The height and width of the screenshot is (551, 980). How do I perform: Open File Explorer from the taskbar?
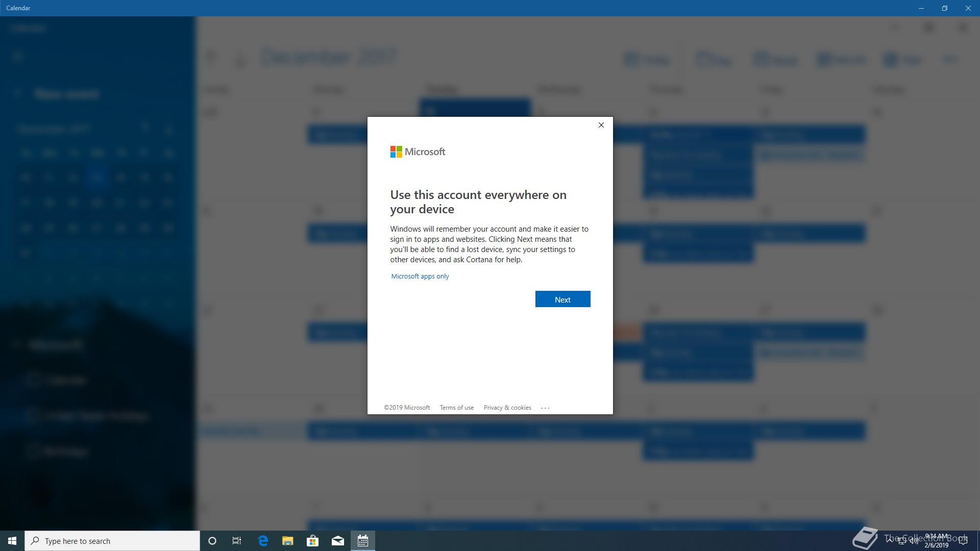(x=288, y=541)
